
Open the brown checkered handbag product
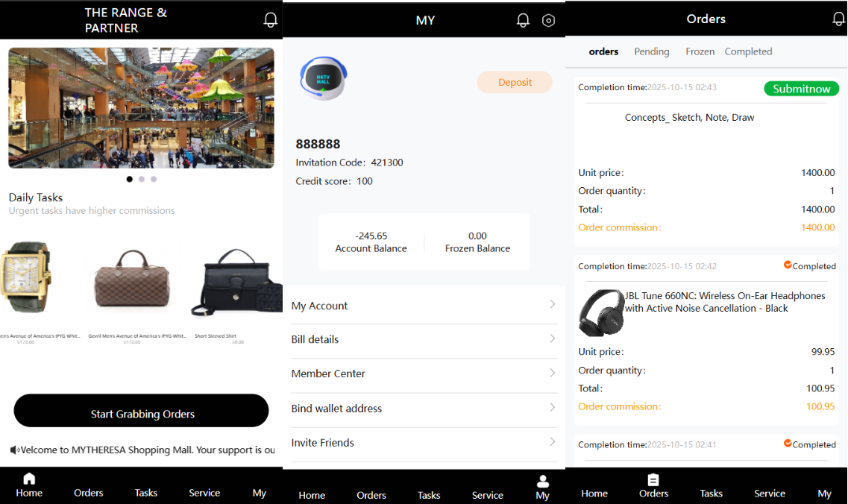(x=132, y=279)
